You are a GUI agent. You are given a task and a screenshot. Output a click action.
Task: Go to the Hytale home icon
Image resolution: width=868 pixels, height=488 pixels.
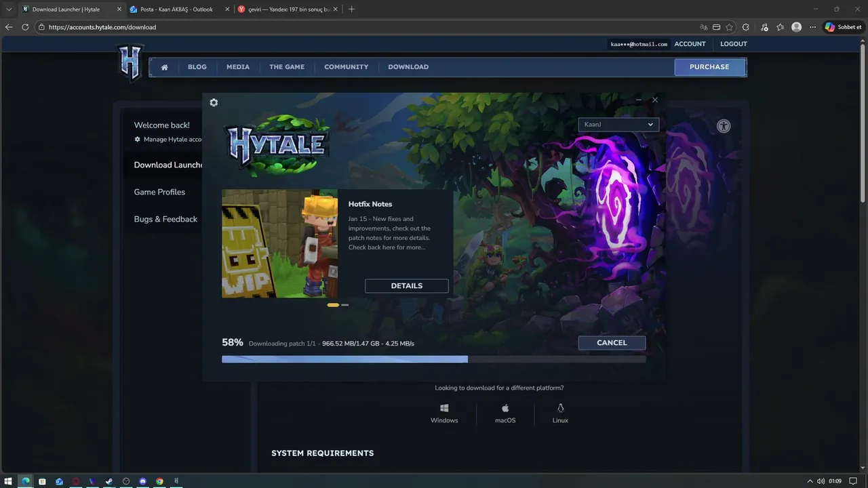(164, 67)
